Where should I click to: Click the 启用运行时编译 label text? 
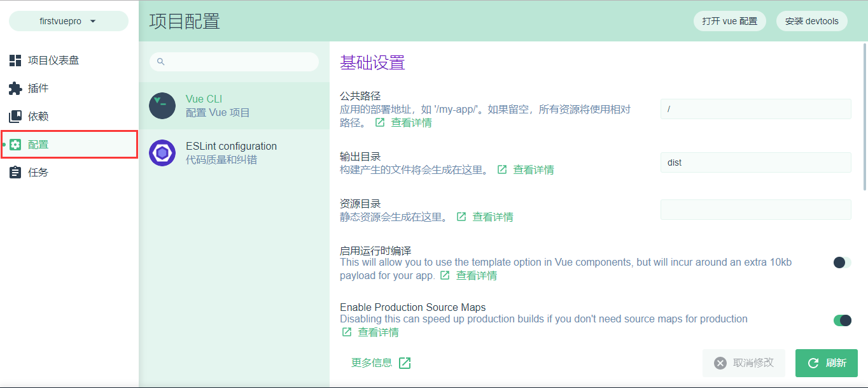point(375,251)
